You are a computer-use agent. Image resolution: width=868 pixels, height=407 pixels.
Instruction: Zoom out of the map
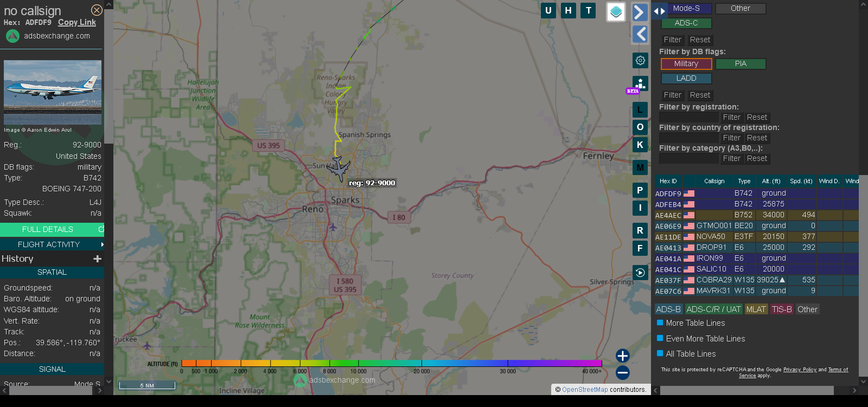click(623, 373)
